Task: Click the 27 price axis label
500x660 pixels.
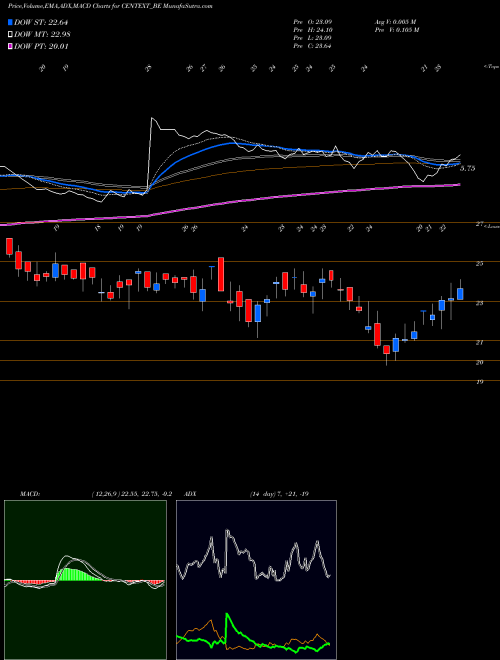Action: pyautogui.click(x=479, y=224)
